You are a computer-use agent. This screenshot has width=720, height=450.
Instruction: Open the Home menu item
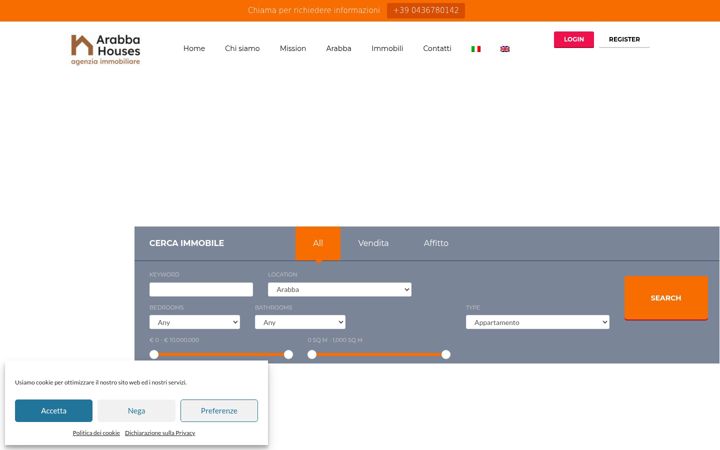tap(194, 48)
